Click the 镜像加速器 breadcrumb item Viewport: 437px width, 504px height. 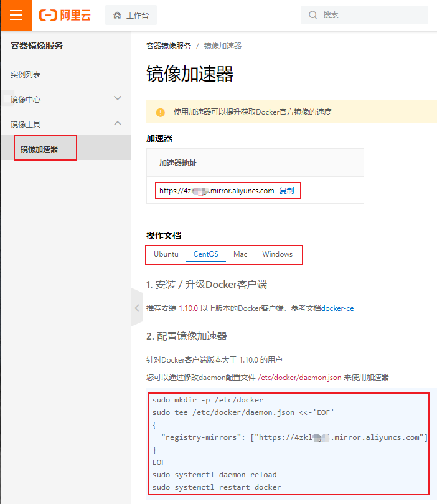(222, 46)
